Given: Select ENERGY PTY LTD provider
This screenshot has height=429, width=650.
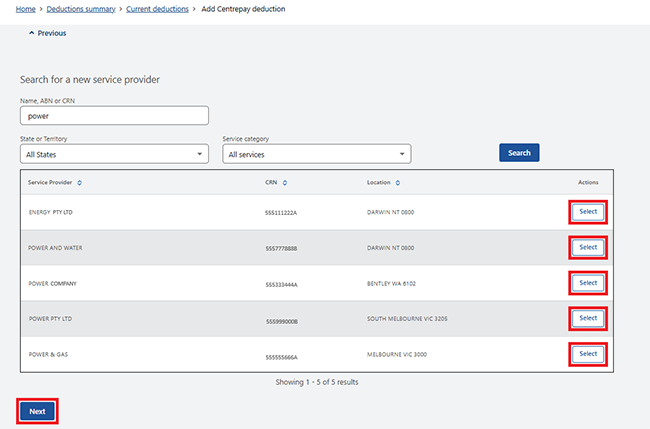Looking at the screenshot, I should pos(588,212).
